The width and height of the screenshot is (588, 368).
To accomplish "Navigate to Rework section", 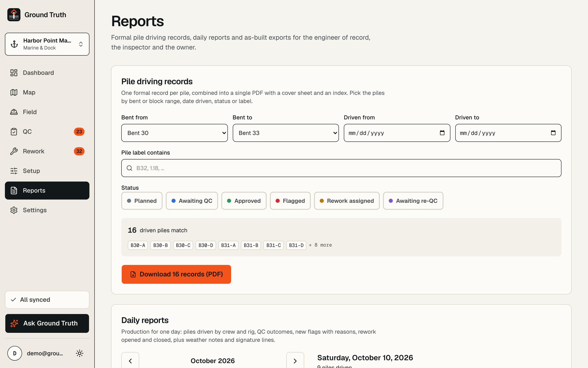I will [x=47, y=151].
